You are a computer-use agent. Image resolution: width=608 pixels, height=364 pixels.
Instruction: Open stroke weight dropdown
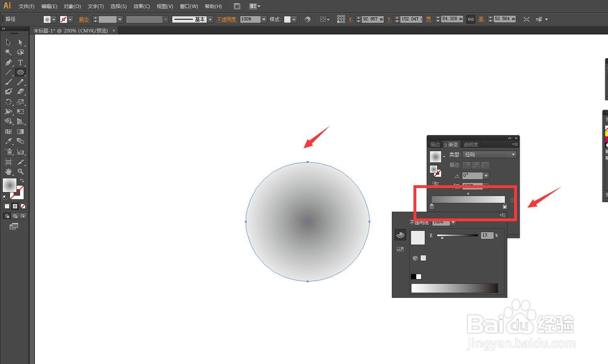click(120, 19)
